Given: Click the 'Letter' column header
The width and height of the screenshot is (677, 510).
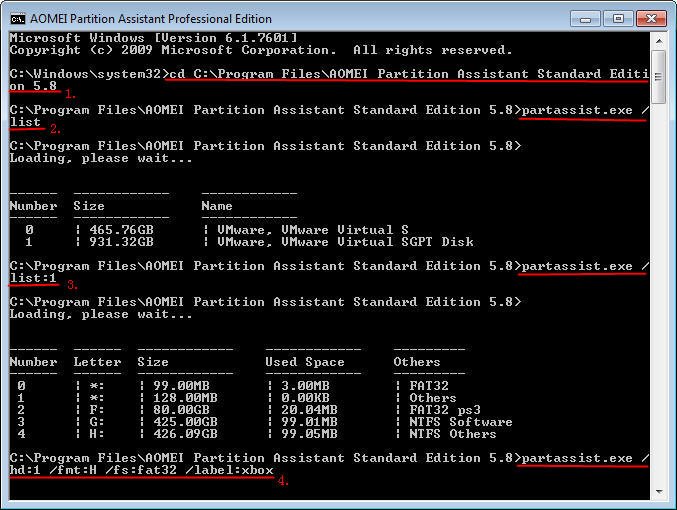Looking at the screenshot, I should click(x=97, y=362).
